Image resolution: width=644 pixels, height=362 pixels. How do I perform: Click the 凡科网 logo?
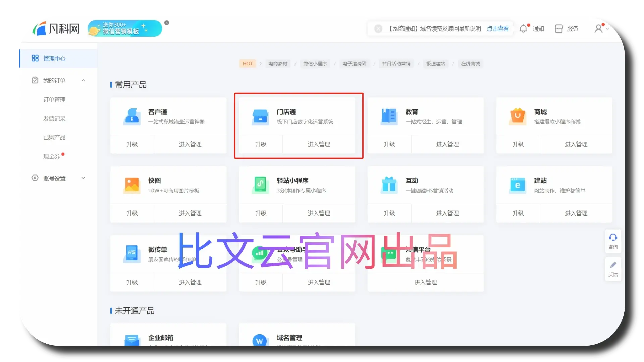click(56, 28)
